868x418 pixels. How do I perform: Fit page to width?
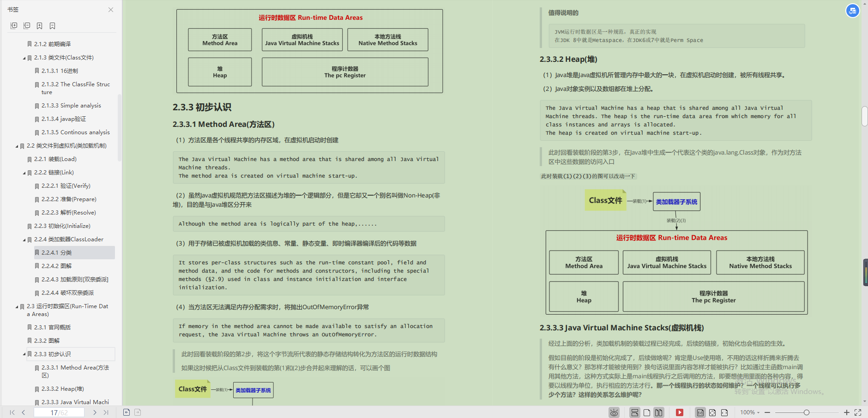point(724,412)
